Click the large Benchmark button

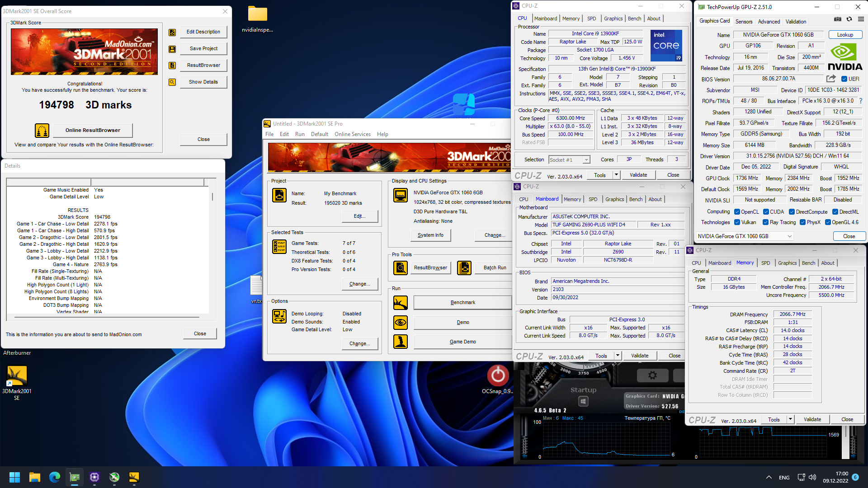tap(463, 303)
